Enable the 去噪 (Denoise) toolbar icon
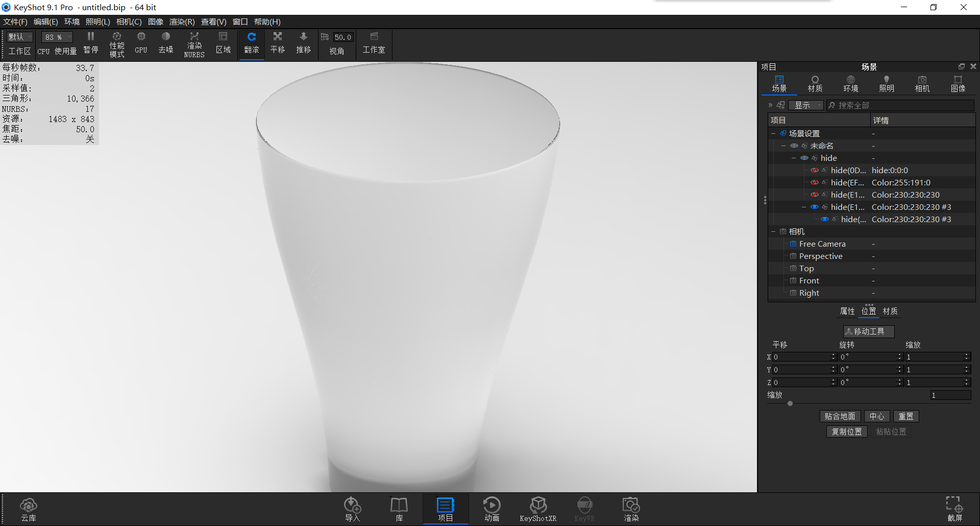 point(165,43)
